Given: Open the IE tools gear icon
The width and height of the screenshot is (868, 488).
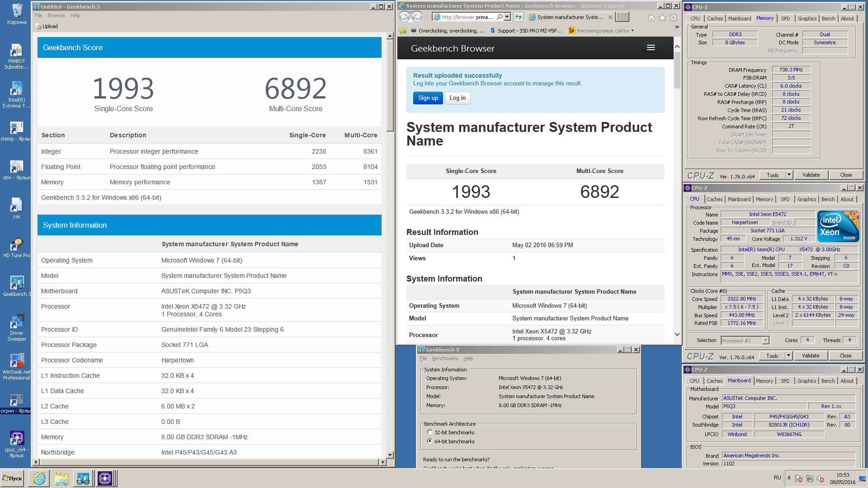Looking at the screenshot, I should tap(674, 18).
